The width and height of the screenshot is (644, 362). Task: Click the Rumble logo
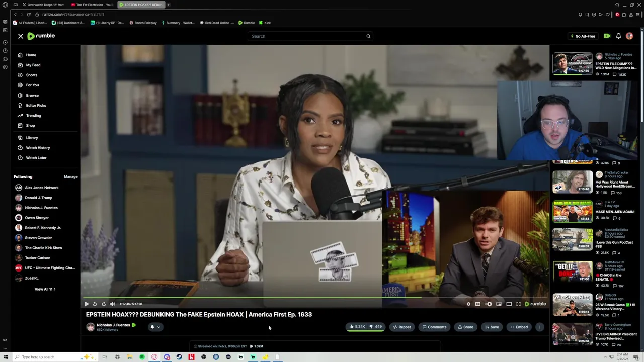41,36
